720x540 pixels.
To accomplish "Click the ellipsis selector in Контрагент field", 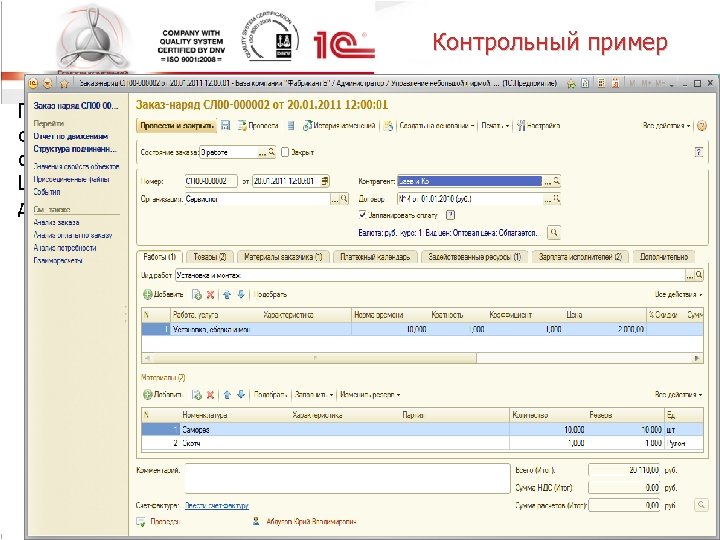I will point(547,181).
